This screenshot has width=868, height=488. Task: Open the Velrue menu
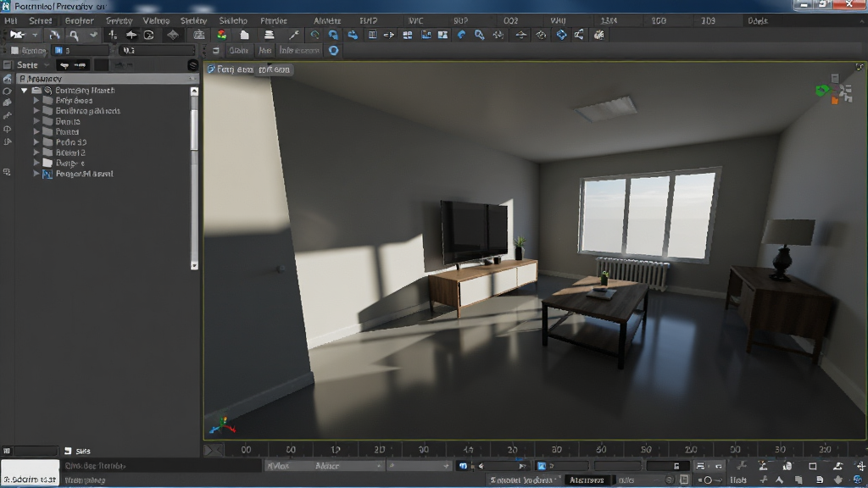click(156, 20)
